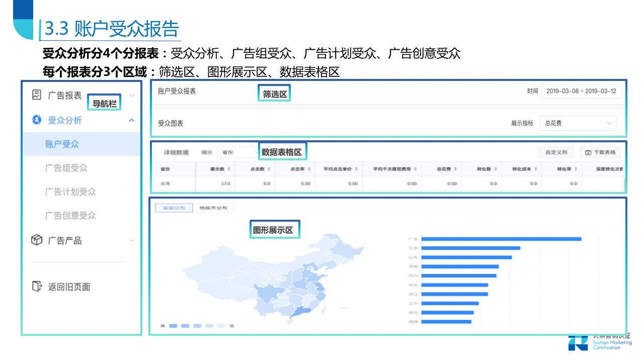
Task: Click the 受众分析 audience icon
Action: coord(36,120)
